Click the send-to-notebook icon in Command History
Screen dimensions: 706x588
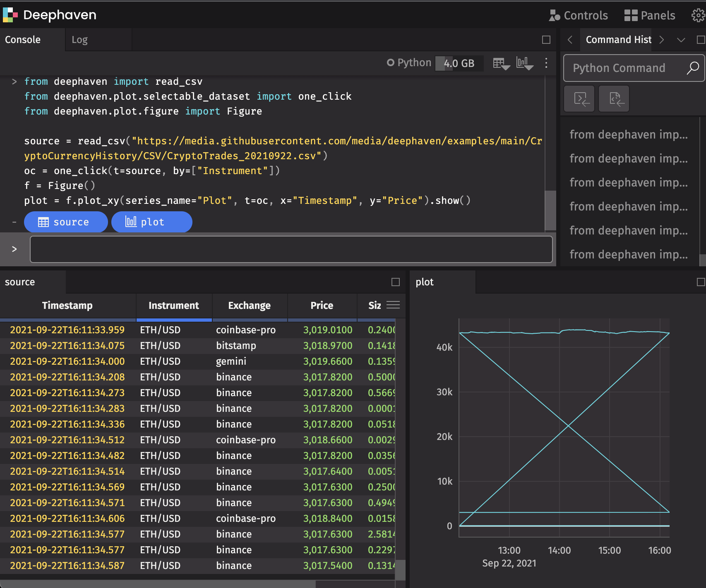pos(614,98)
